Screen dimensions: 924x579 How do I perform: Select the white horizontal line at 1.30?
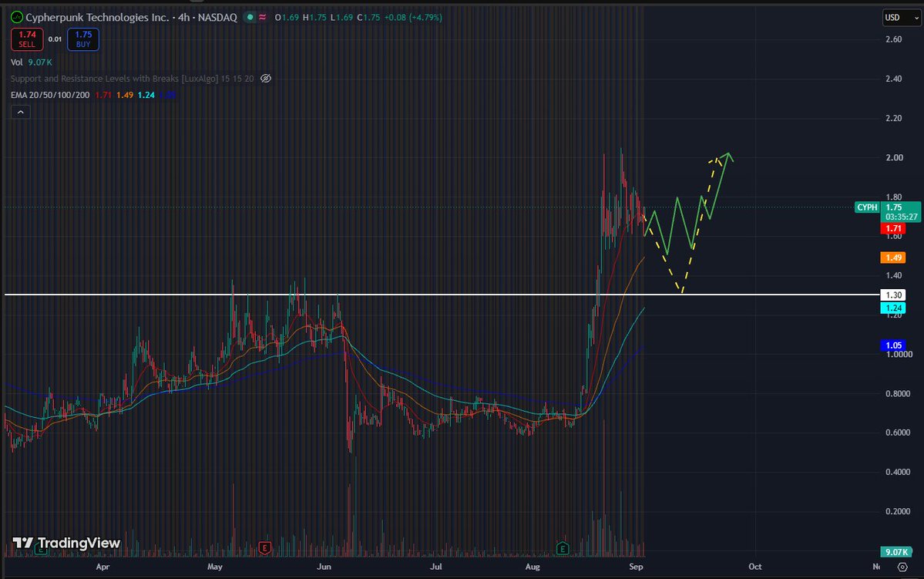(442, 295)
